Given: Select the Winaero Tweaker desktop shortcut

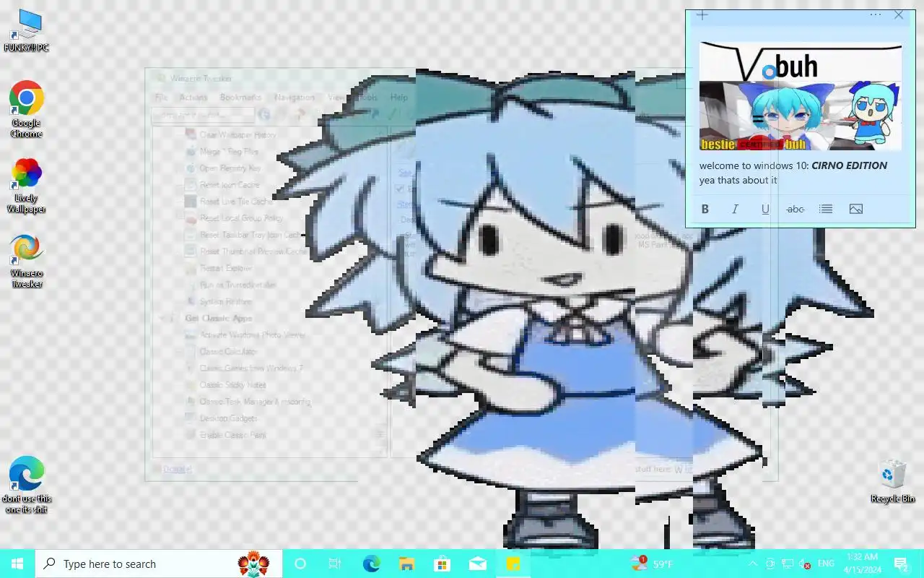Looking at the screenshot, I should tap(27, 261).
